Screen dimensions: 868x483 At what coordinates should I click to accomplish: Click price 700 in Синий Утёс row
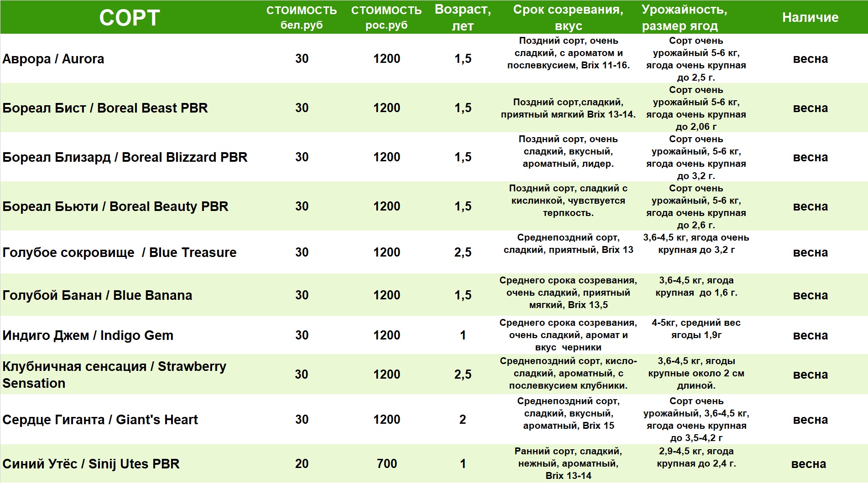[x=387, y=464]
